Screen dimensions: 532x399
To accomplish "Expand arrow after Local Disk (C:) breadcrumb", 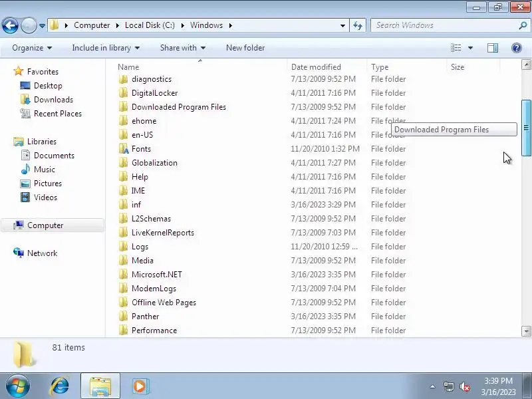I will 182,25.
